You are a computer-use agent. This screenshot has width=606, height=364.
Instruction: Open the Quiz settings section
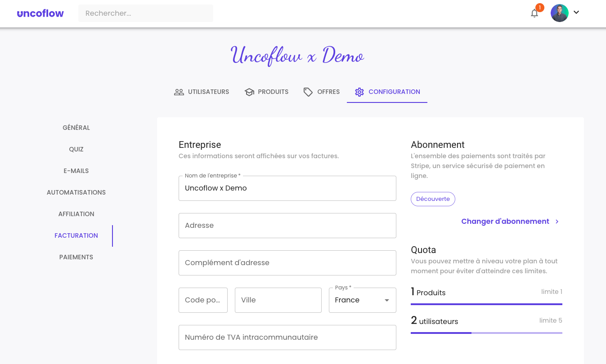(76, 149)
